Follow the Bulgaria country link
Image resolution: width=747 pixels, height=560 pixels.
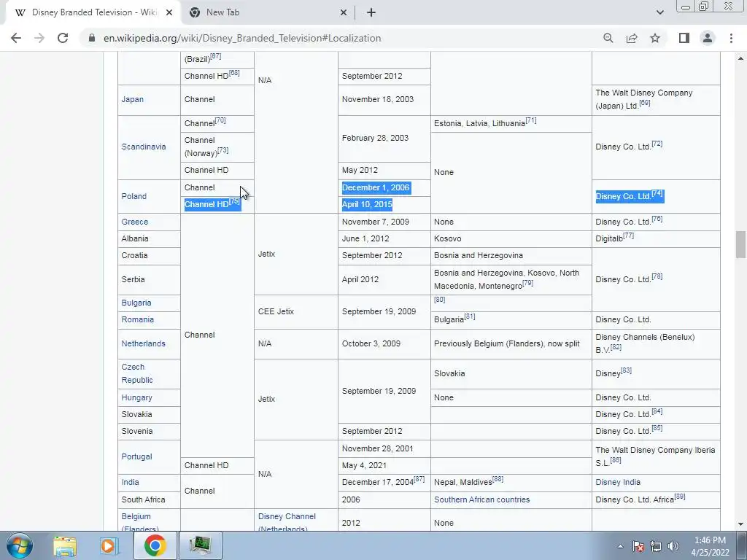(136, 303)
